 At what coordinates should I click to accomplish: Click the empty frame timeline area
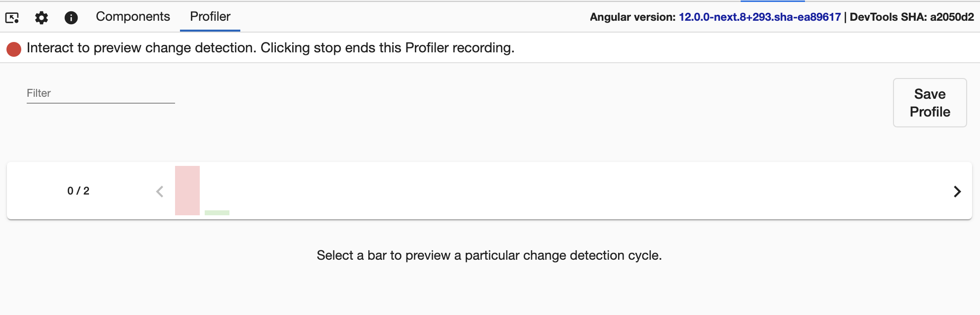point(544,192)
